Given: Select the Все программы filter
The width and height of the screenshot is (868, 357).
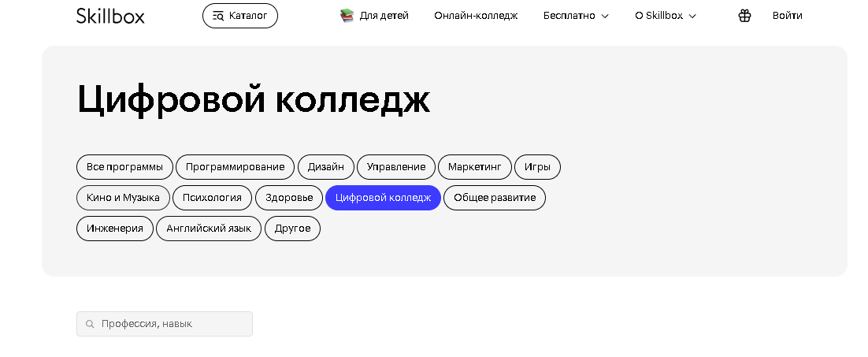Looking at the screenshot, I should click(124, 166).
